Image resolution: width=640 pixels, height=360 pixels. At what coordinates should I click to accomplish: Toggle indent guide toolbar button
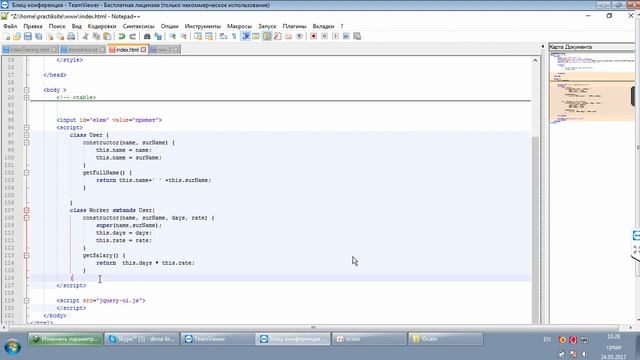[x=245, y=36]
